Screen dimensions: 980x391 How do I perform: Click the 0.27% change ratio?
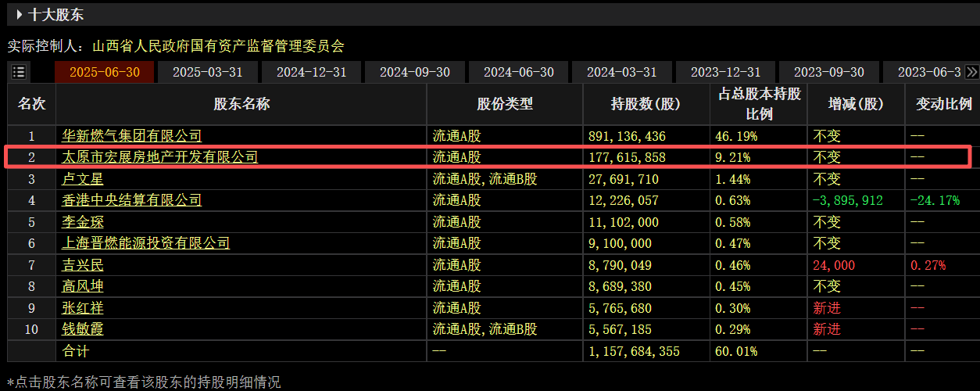(928, 265)
